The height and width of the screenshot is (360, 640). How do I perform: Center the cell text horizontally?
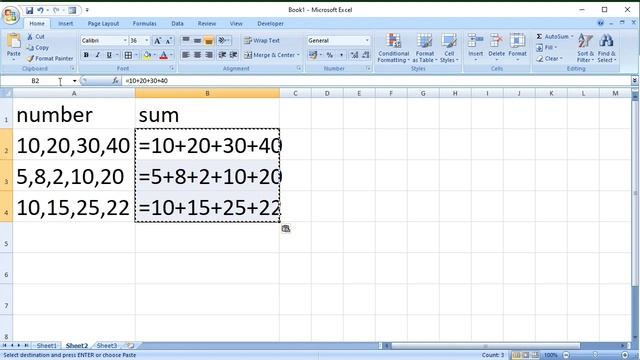[197, 55]
